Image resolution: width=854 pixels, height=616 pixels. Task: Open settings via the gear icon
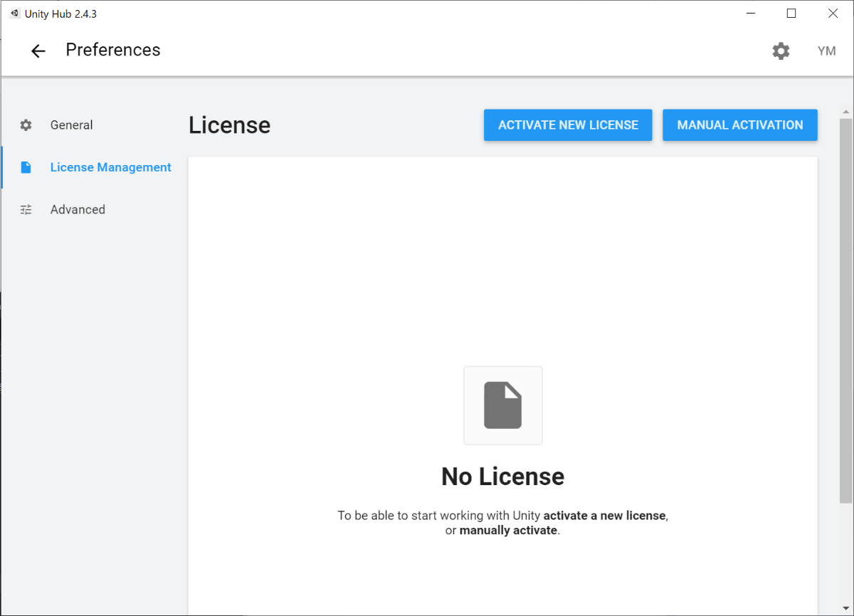pos(781,51)
